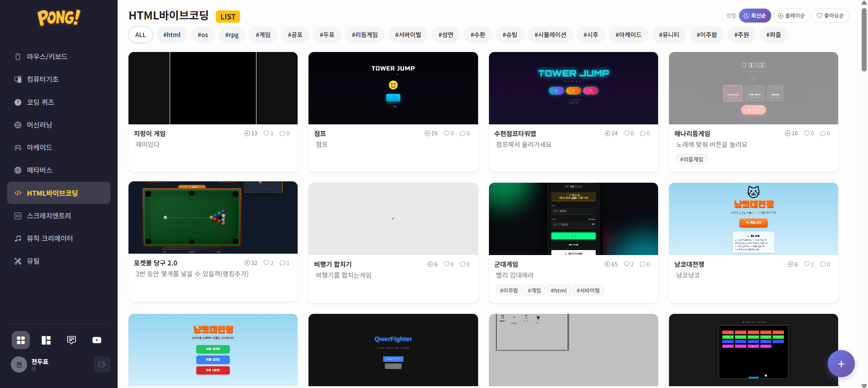Open the 아케이드 sidebar item
Viewport: 868px width, 388px height.
pyautogui.click(x=59, y=147)
